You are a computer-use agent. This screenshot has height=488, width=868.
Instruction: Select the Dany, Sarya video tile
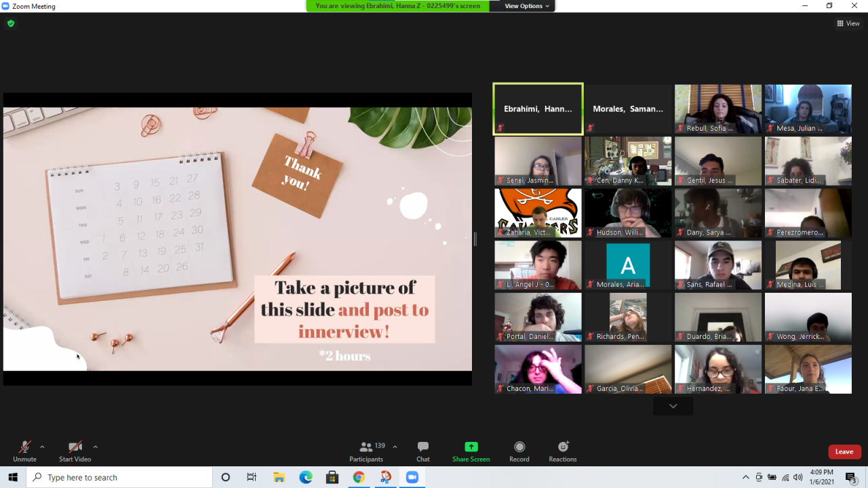pyautogui.click(x=718, y=213)
